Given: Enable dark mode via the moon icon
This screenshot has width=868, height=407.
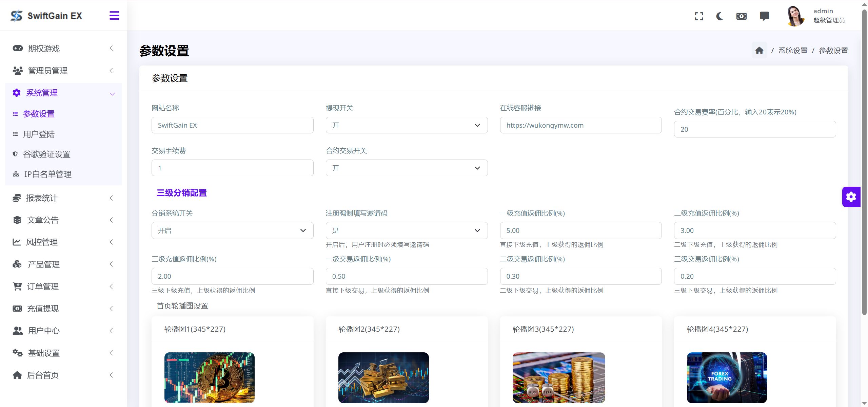Looking at the screenshot, I should pyautogui.click(x=720, y=16).
